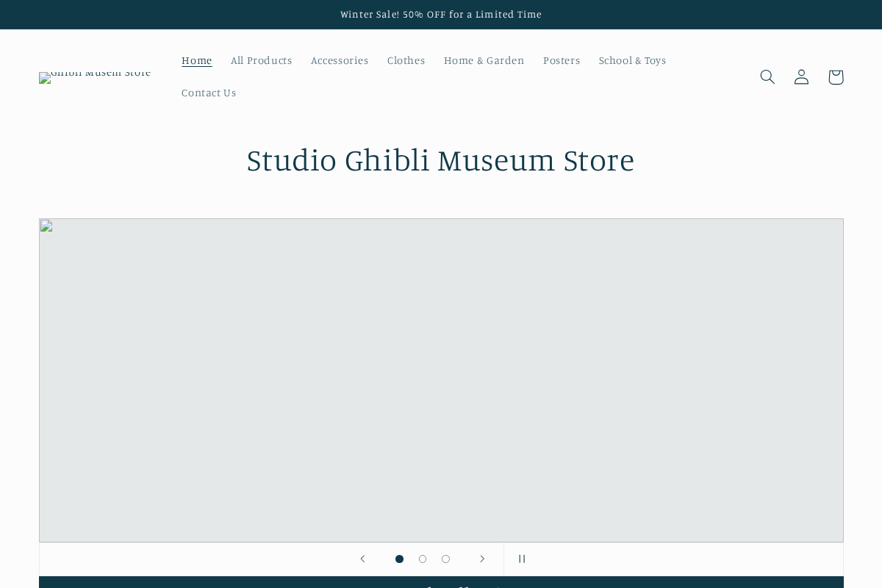Open the All Products navigation item
Viewport: 882px width, 588px height.
click(x=262, y=60)
